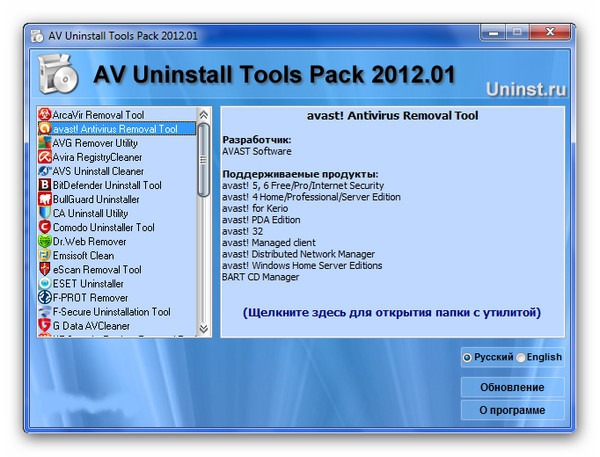Screen dimensions: 600x457
Task: Pick BullGuard Uninstaller in the list
Action: pyautogui.click(x=117, y=199)
